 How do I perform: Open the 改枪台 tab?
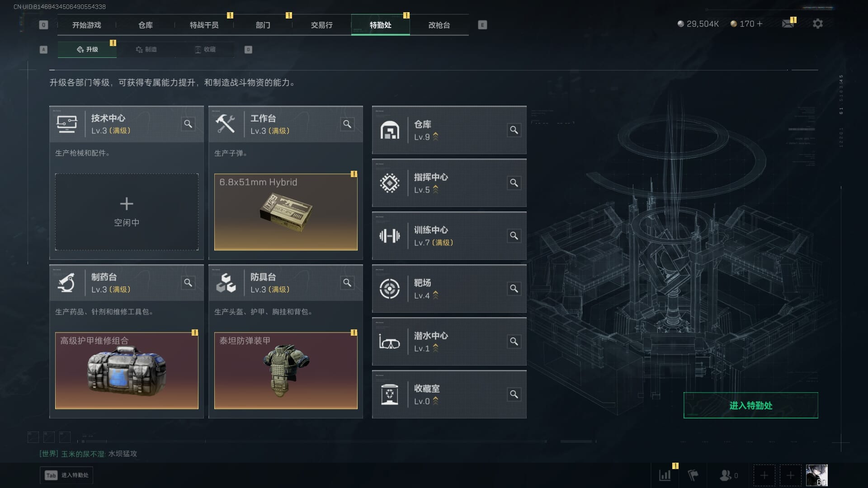439,25
